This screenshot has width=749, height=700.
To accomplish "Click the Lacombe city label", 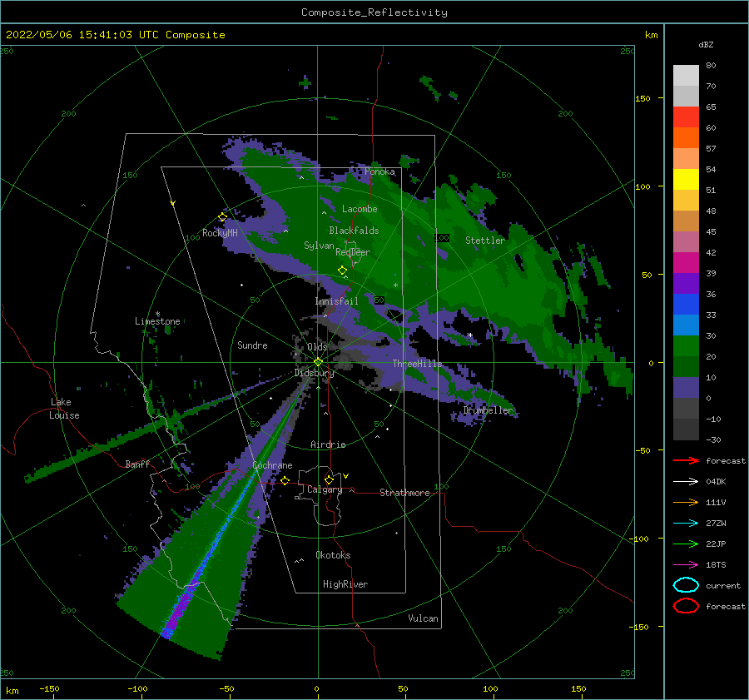I will [360, 209].
